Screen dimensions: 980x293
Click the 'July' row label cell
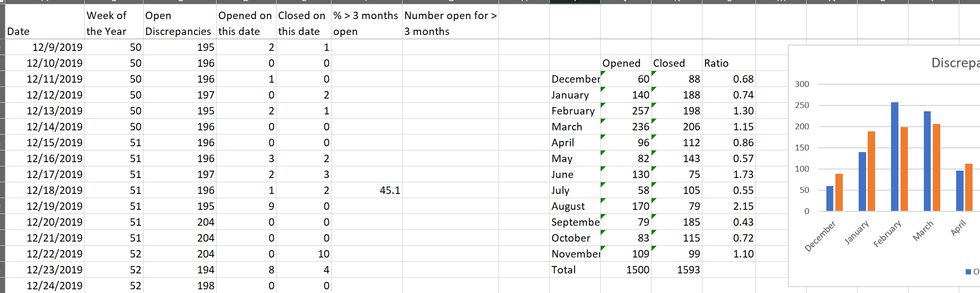575,190
